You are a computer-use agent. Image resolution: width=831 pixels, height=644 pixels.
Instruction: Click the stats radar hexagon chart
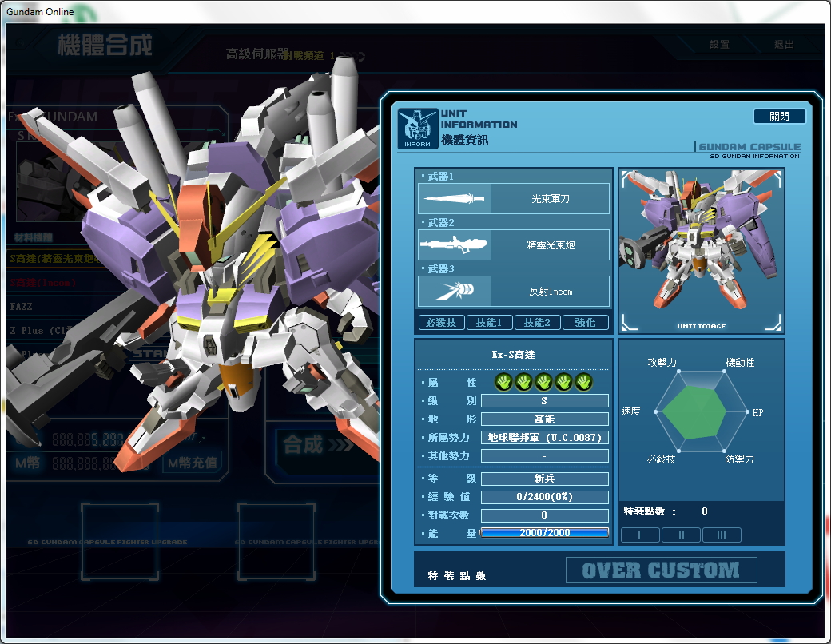click(702, 411)
